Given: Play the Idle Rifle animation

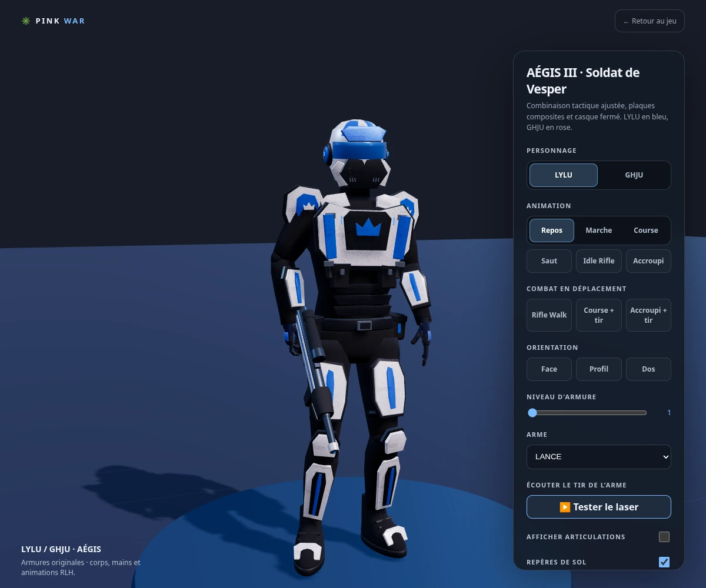Looking at the screenshot, I should coord(599,261).
